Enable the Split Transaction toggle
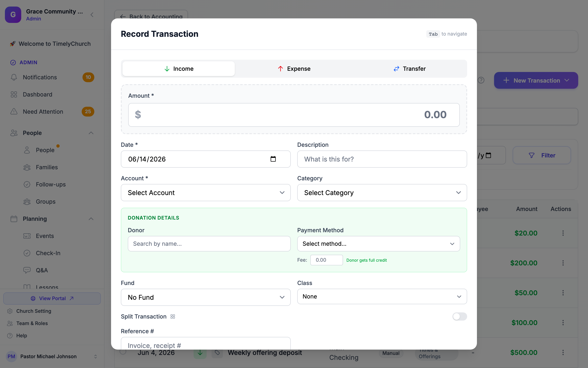588x368 pixels. pos(459,316)
